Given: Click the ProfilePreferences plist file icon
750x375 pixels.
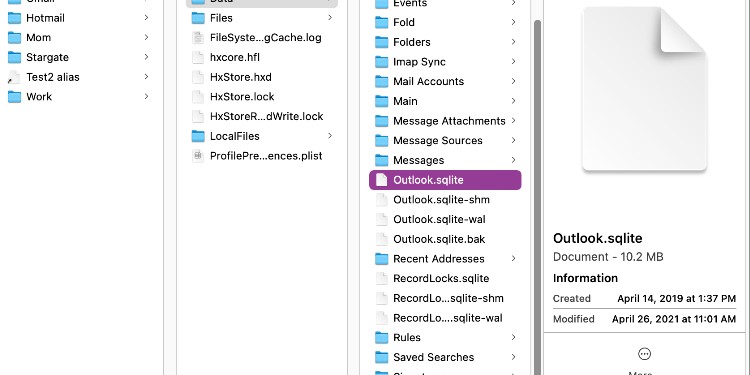Looking at the screenshot, I should pos(198,156).
